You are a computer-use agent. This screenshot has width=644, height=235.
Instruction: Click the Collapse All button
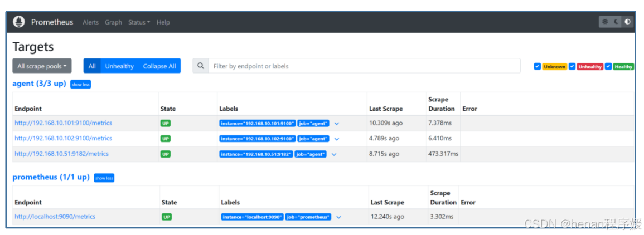[159, 66]
